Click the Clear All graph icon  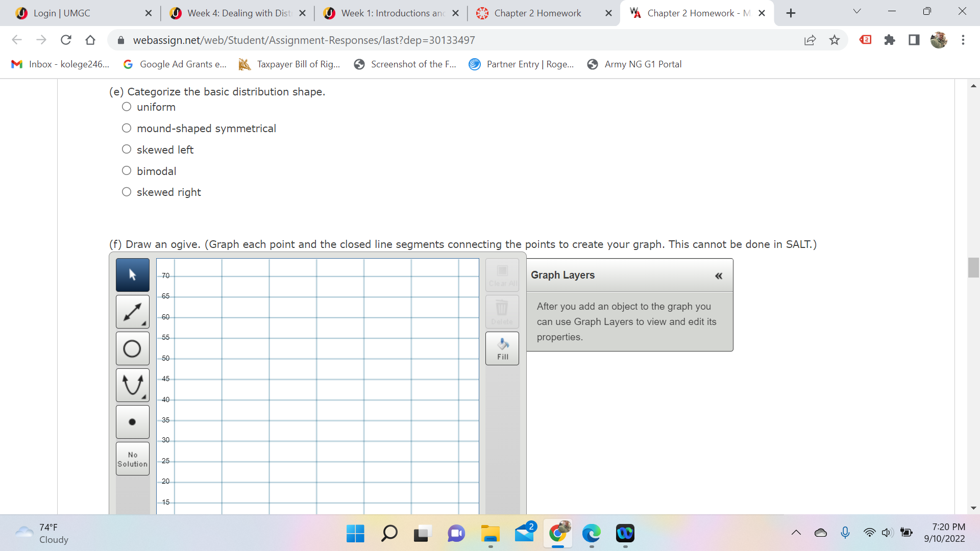coord(502,275)
